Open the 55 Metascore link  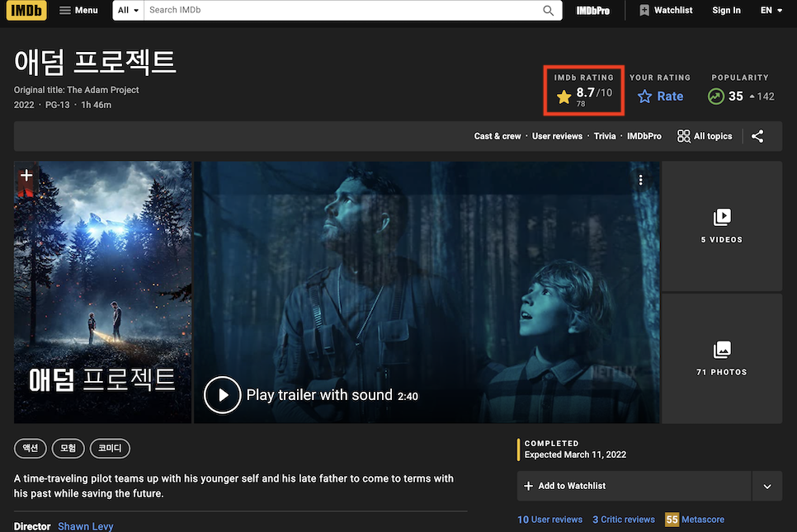coord(695,520)
